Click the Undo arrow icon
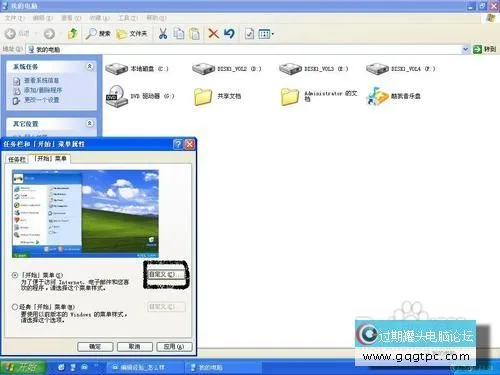 coord(229,34)
